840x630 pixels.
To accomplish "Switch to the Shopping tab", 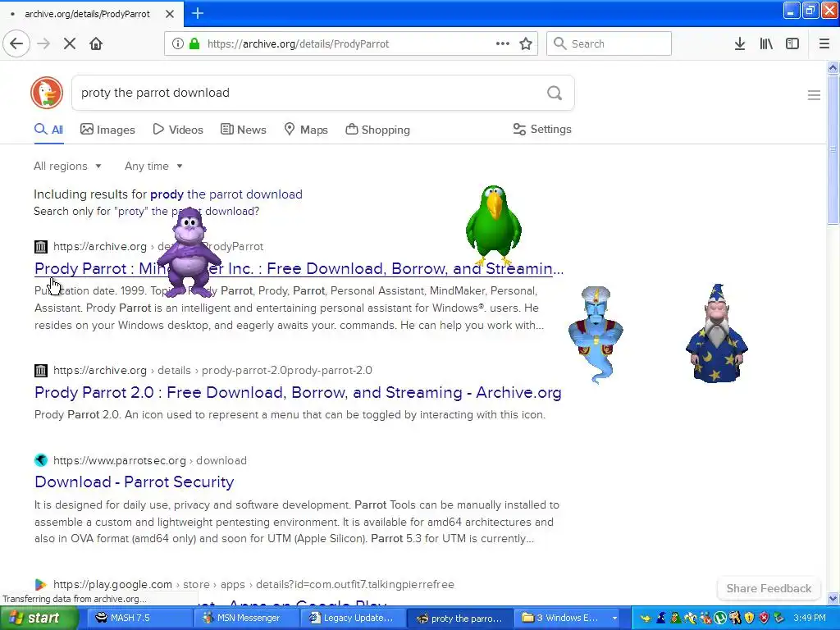I will click(377, 130).
